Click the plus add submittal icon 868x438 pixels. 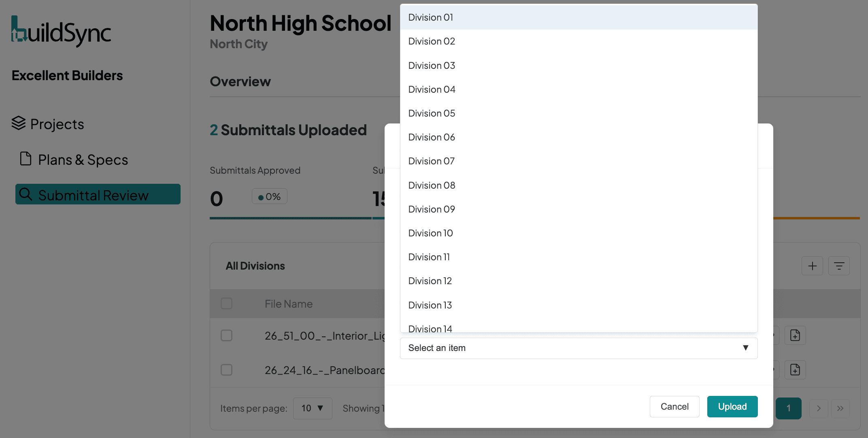pyautogui.click(x=812, y=266)
